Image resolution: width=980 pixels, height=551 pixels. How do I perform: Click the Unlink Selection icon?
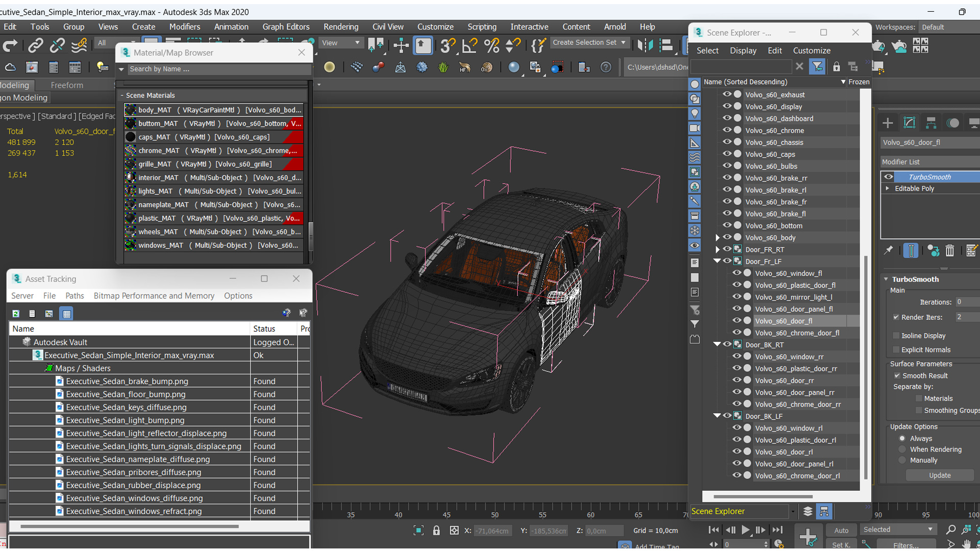57,46
